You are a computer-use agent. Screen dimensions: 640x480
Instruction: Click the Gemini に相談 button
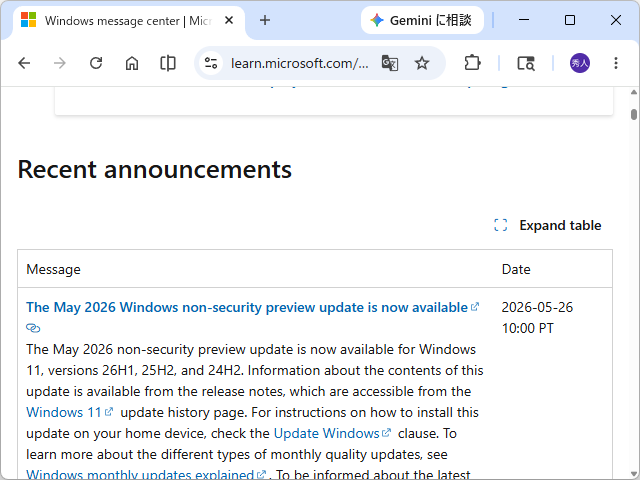[x=422, y=20]
